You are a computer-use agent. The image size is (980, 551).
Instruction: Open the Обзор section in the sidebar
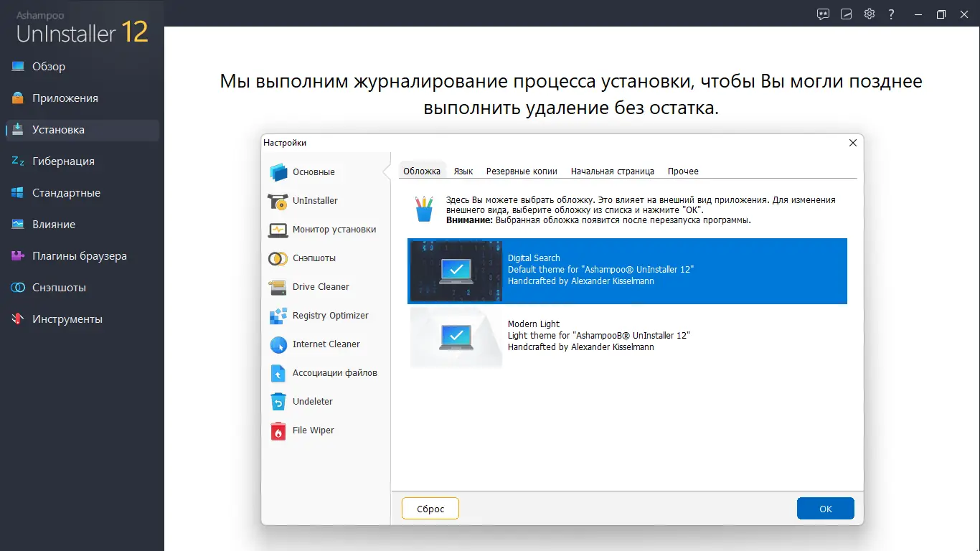point(82,67)
